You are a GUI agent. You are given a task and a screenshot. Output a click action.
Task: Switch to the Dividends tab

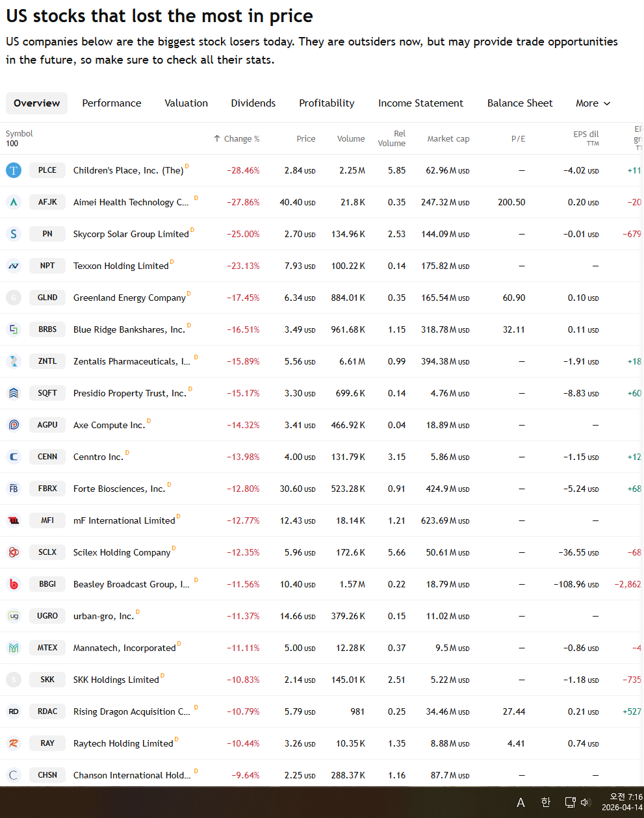pyautogui.click(x=253, y=103)
